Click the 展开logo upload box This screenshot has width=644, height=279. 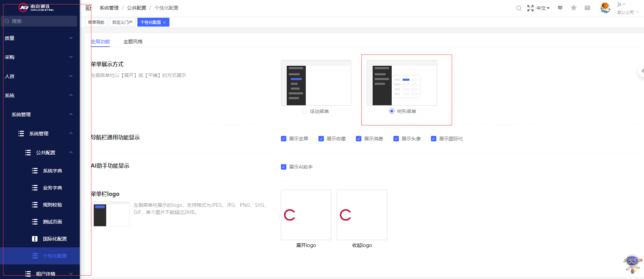306,215
